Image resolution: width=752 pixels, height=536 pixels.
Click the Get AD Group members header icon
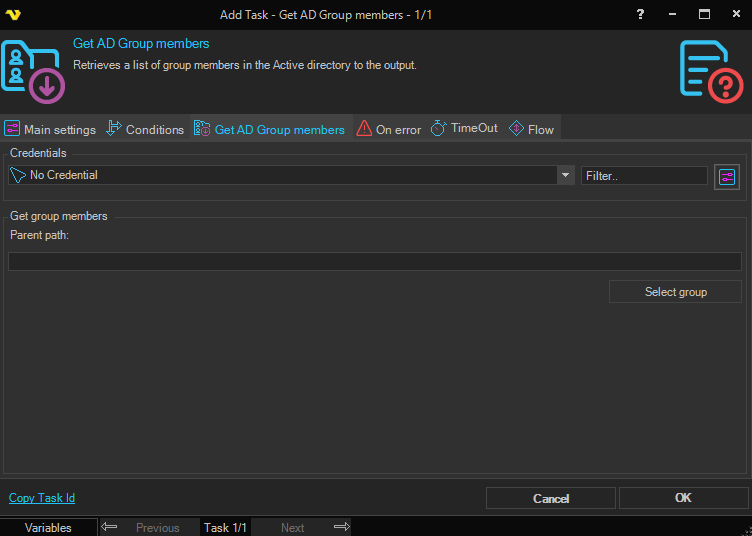point(33,71)
